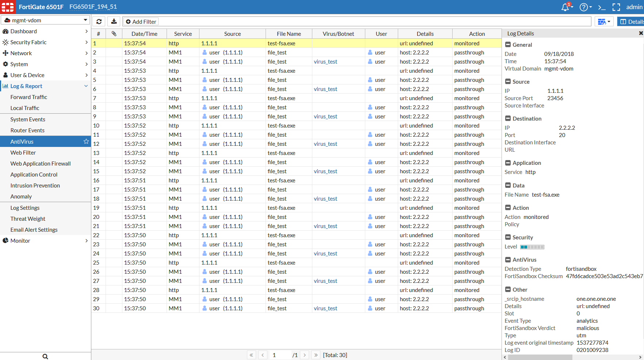This screenshot has height=360, width=644.
Task: Open Intrusion Prevention logs
Action: click(x=35, y=186)
